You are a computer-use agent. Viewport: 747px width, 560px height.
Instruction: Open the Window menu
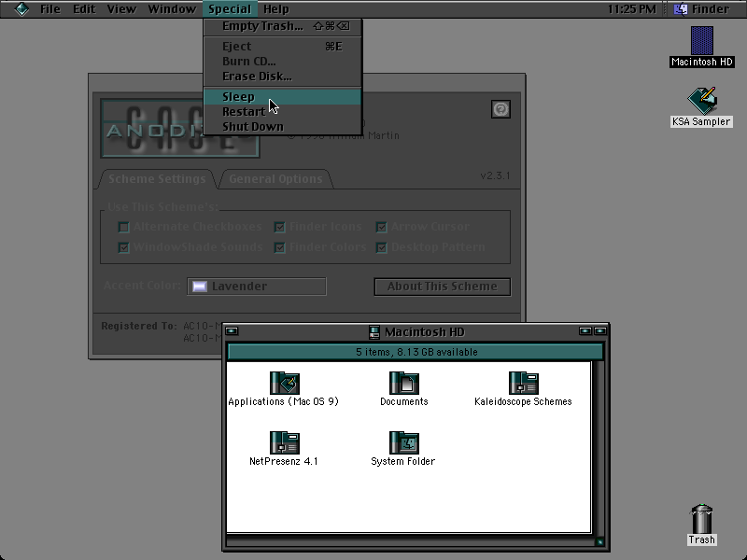click(x=172, y=9)
